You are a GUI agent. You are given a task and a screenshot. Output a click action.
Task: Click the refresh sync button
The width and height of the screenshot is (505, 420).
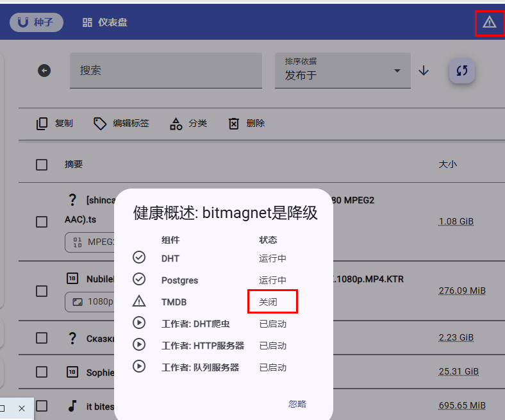pos(462,71)
